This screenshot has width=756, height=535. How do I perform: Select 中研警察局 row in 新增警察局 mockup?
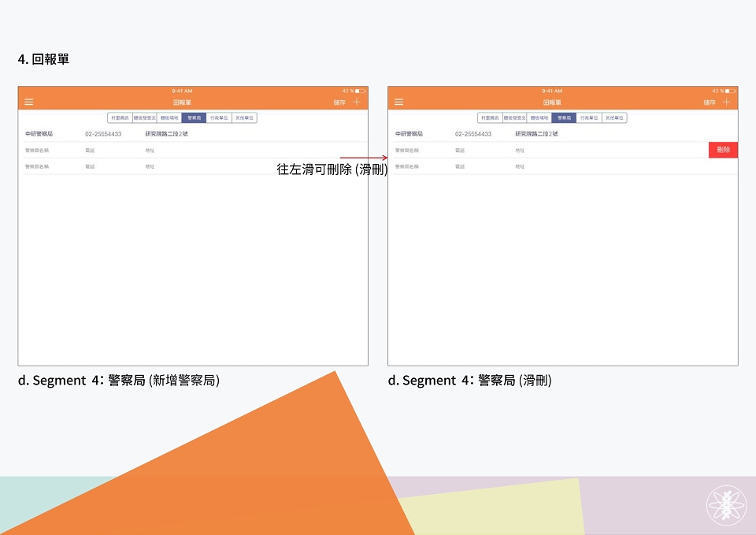195,134
